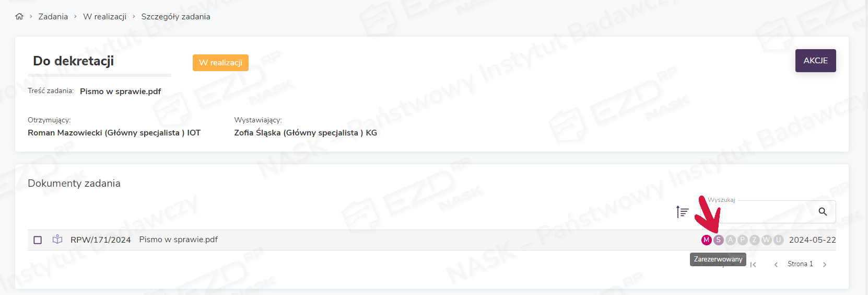
Task: Click the document preview book icon
Action: [x=57, y=240]
